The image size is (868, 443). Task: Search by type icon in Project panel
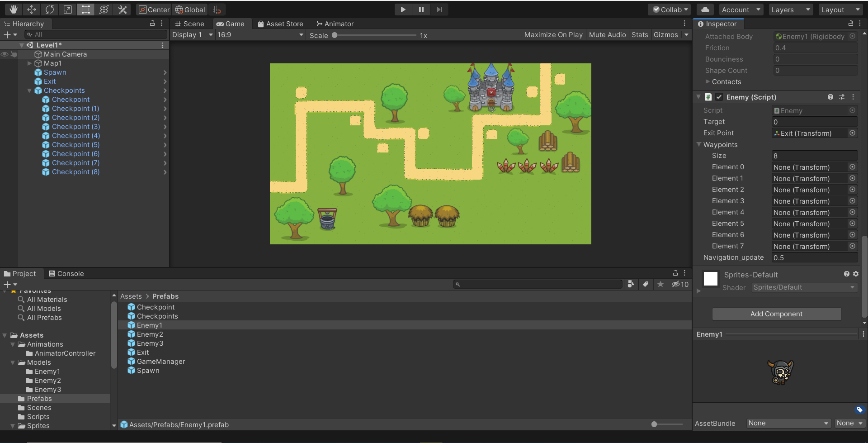631,284
